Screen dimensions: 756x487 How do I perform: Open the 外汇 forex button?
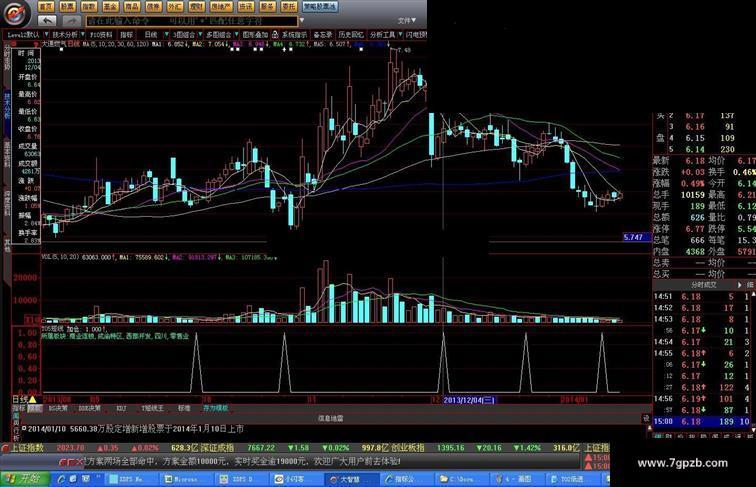pos(175,6)
